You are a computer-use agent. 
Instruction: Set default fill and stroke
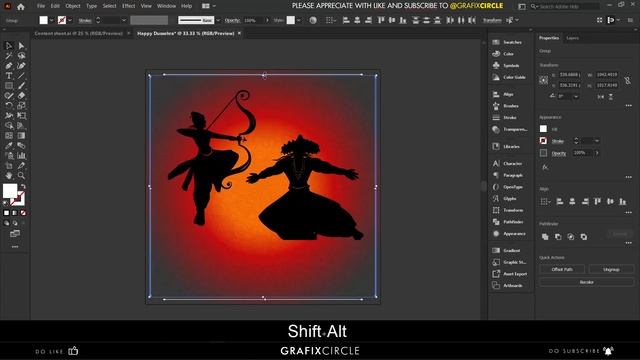click(6, 202)
